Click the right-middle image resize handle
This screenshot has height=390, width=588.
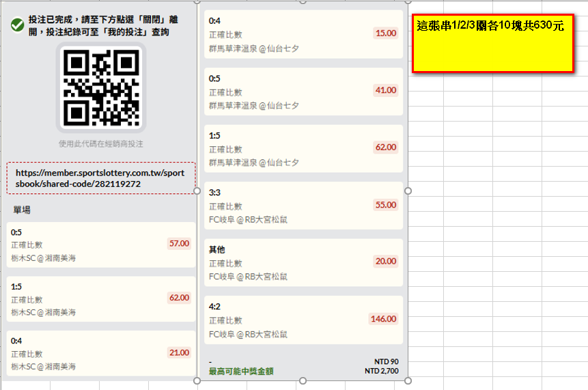click(408, 191)
